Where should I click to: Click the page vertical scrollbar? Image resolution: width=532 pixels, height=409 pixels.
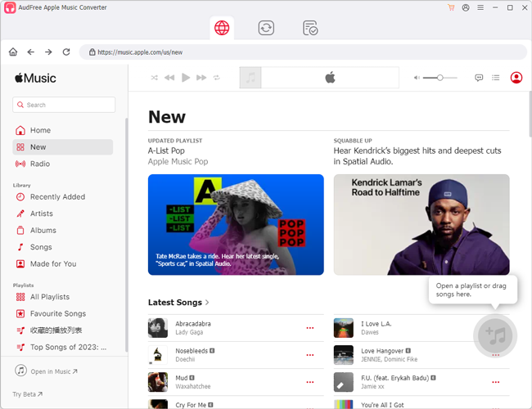(530, 115)
